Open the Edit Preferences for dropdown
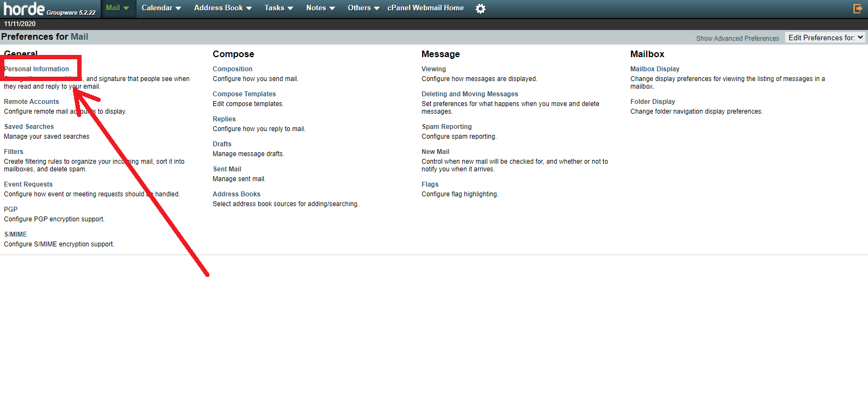 point(825,38)
